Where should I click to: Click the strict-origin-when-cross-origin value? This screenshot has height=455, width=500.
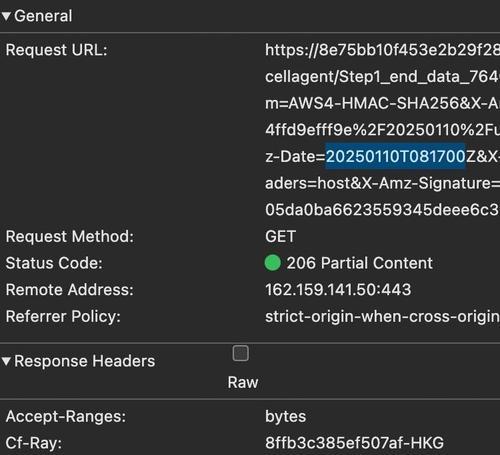click(382, 316)
